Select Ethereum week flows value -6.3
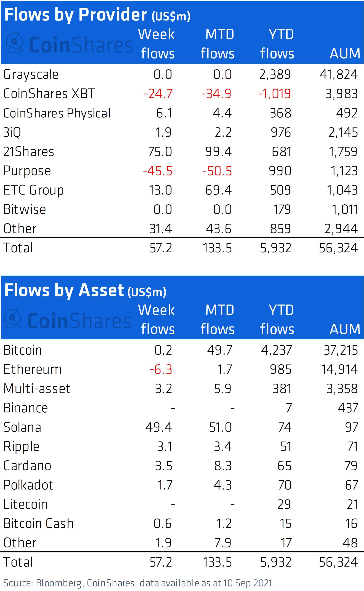This screenshot has width=364, height=591. [x=161, y=370]
